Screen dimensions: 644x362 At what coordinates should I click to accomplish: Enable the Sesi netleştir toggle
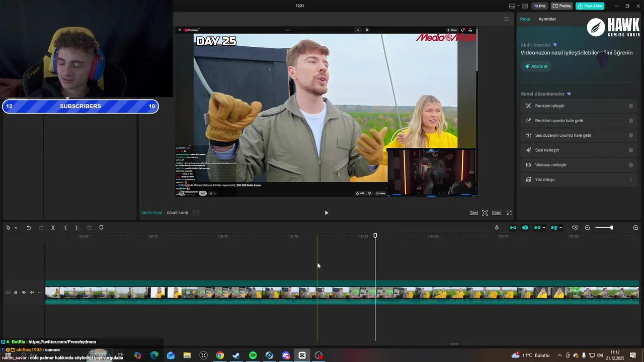pos(631,150)
